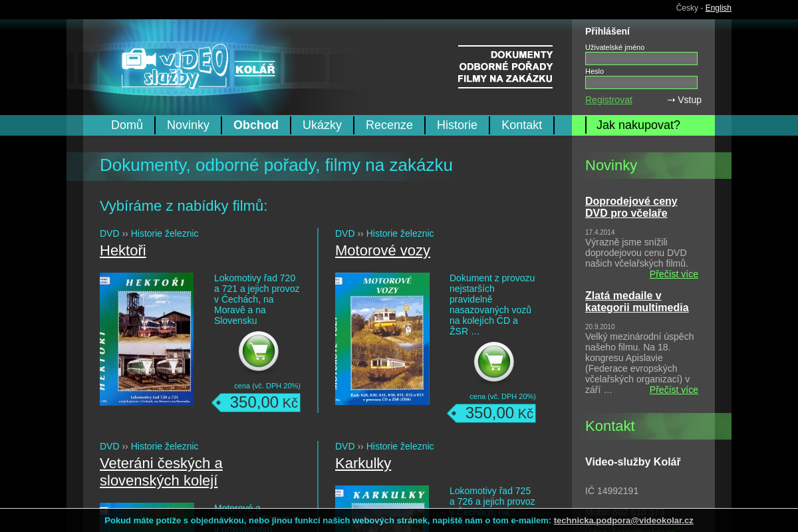Click the 350,00 Kč price tag for Motorové vozy
Image resolution: width=798 pixels, height=532 pixels.
tap(491, 413)
